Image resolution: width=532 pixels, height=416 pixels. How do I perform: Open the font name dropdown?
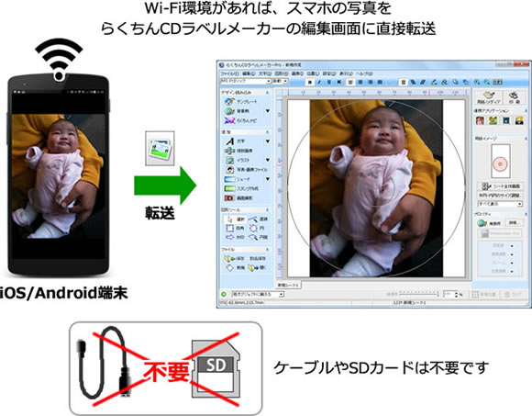point(246,81)
